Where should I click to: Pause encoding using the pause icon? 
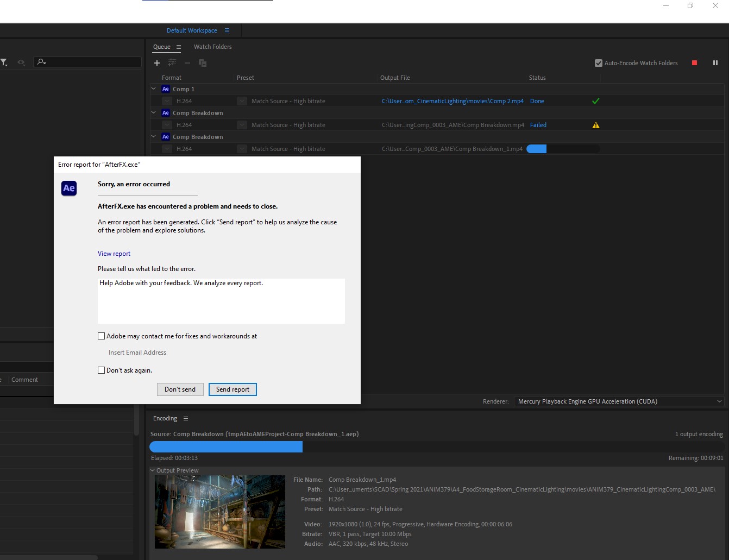[715, 63]
